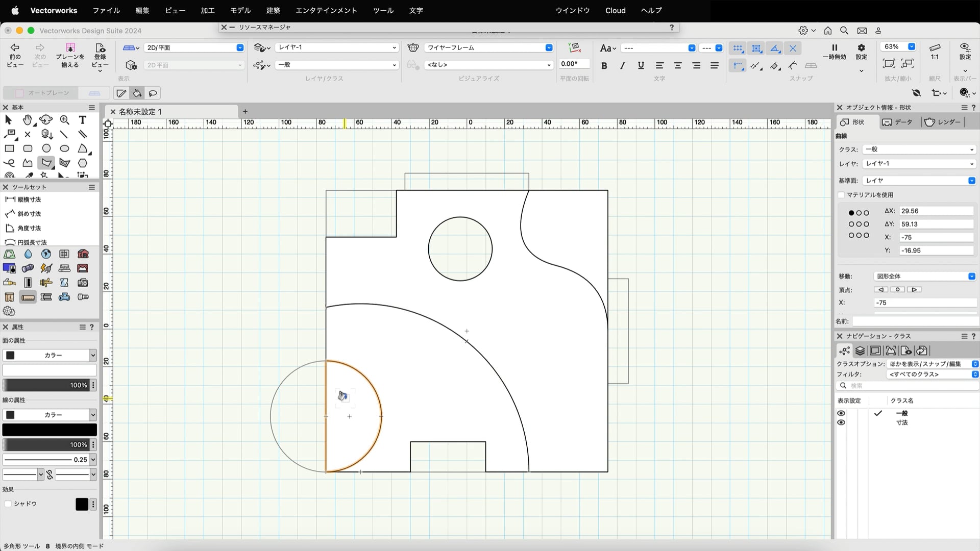Add a new document tab with plus

click(x=245, y=112)
